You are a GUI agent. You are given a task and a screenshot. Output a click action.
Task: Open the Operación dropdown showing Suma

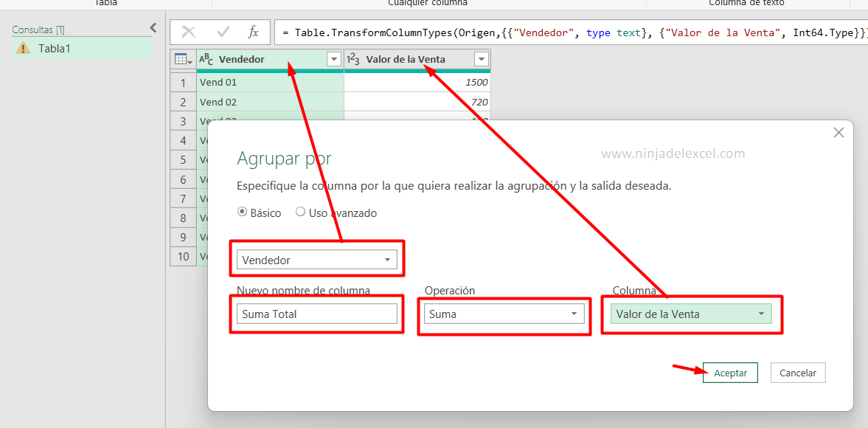click(574, 314)
